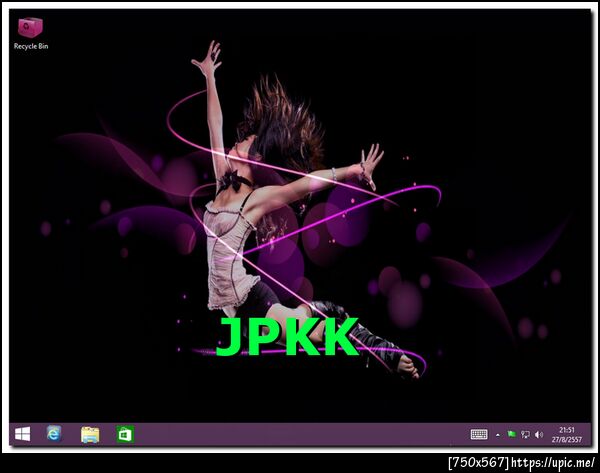Image resolution: width=600 pixels, height=473 pixels.
Task: Open the Windows Store taskbar icon
Action: (x=125, y=435)
